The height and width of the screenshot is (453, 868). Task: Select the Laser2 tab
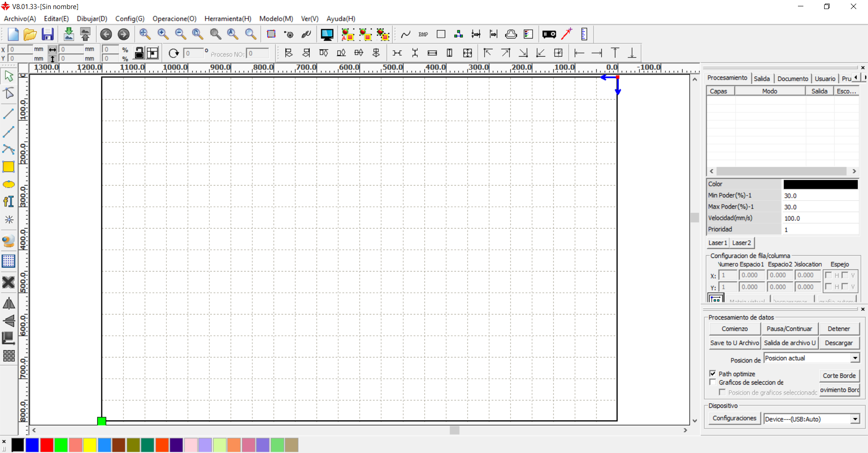tap(741, 243)
